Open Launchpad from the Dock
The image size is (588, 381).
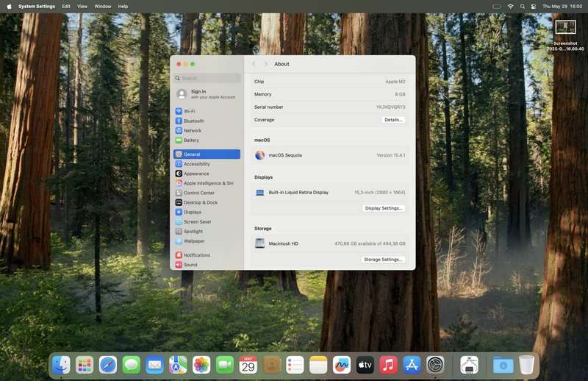(85, 365)
